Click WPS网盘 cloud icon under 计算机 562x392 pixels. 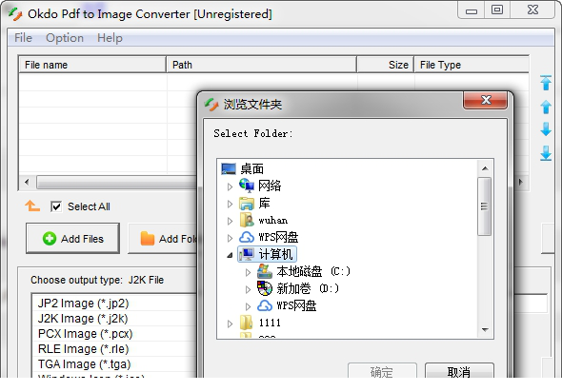265,305
